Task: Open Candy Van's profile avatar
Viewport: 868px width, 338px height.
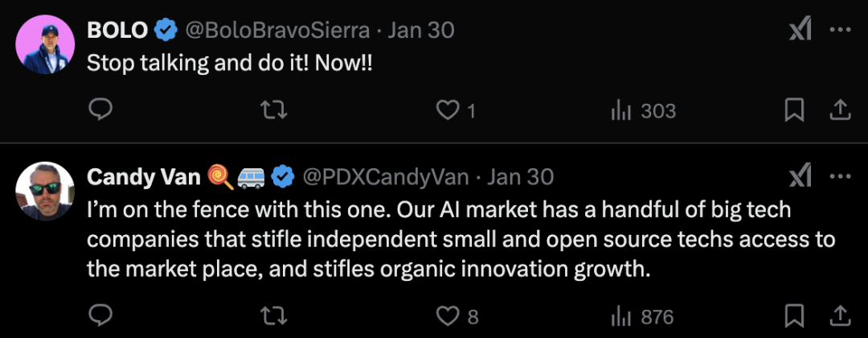Action: pyautogui.click(x=46, y=190)
